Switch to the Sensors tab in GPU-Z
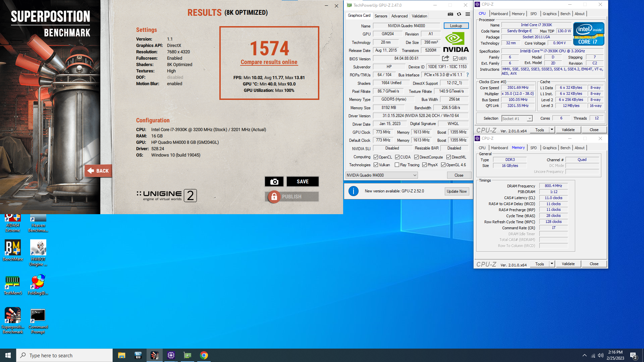 (381, 16)
